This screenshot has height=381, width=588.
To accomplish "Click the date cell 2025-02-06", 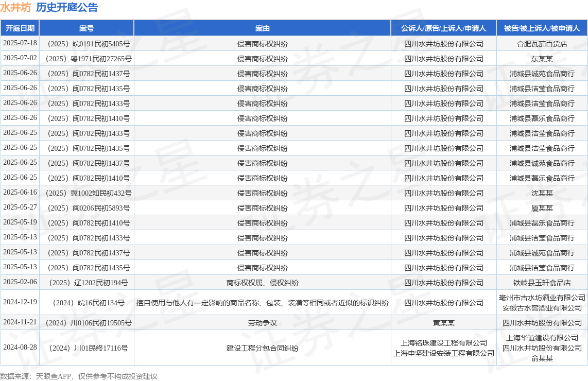I will coord(20,282).
